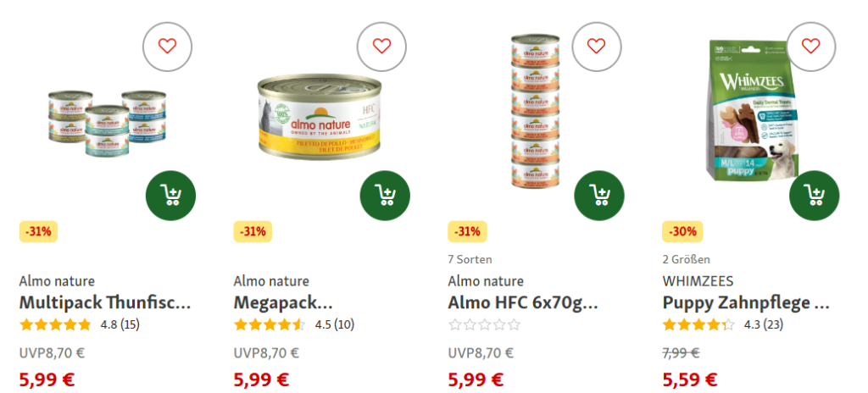Add Almo nature Megapack to shopping cart
The image size is (868, 393).
(x=385, y=196)
